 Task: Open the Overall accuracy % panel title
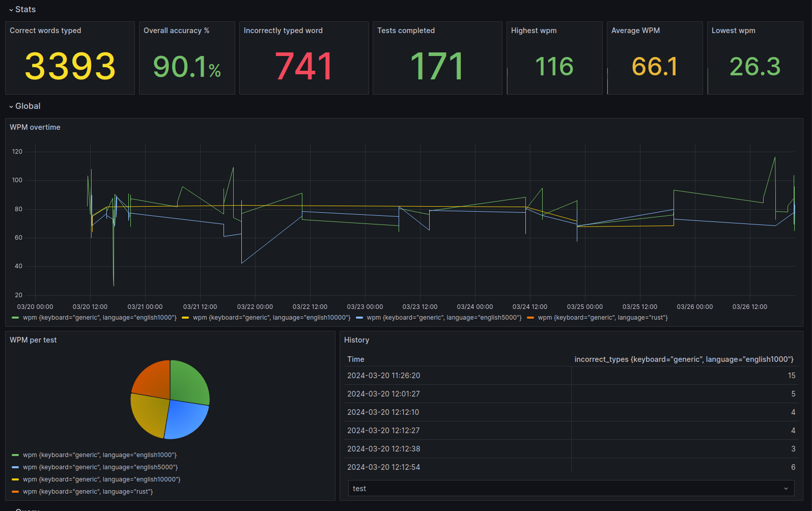[x=176, y=31]
